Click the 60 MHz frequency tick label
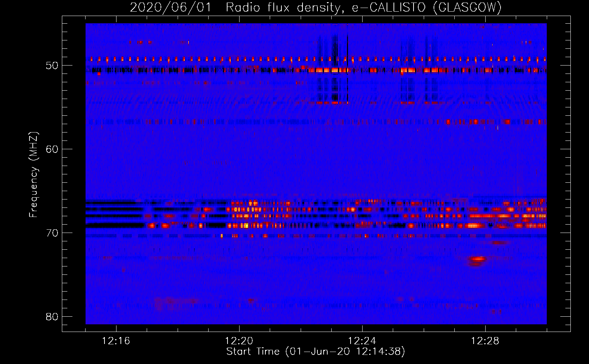 click(x=52, y=149)
